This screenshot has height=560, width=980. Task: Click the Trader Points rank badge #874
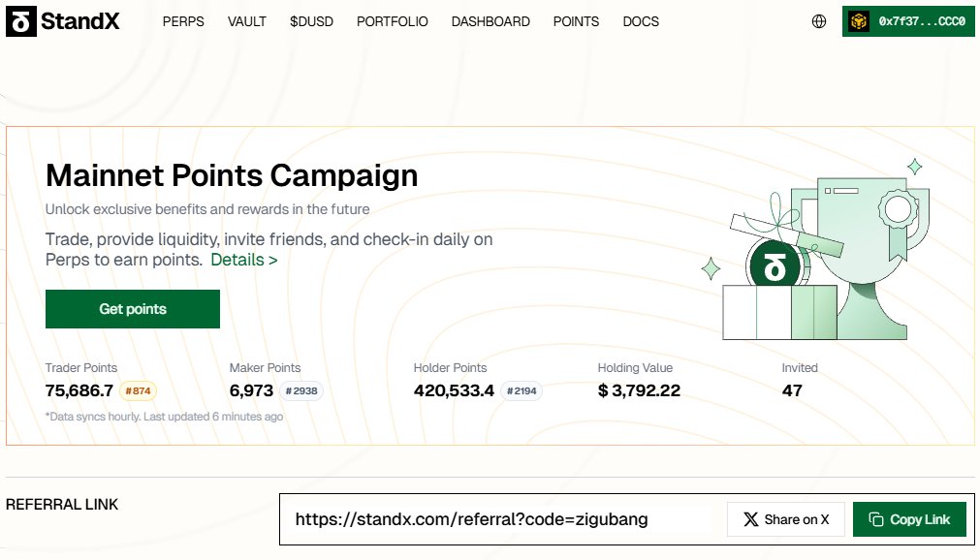tap(138, 390)
